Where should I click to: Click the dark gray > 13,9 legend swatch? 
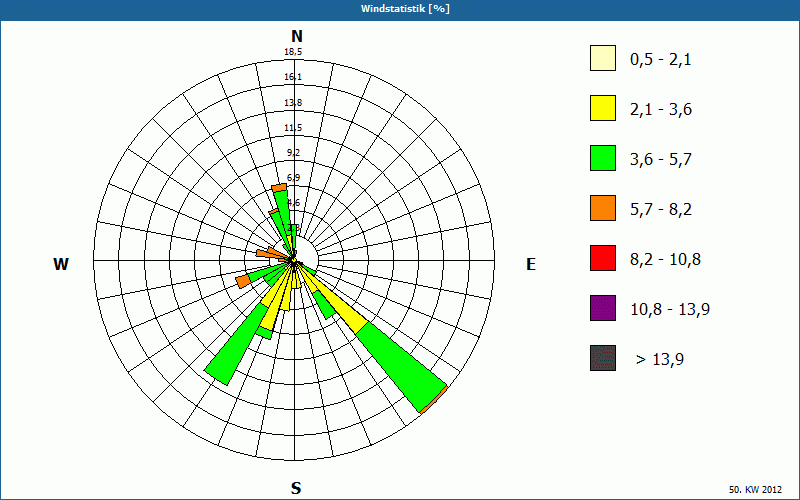click(603, 358)
